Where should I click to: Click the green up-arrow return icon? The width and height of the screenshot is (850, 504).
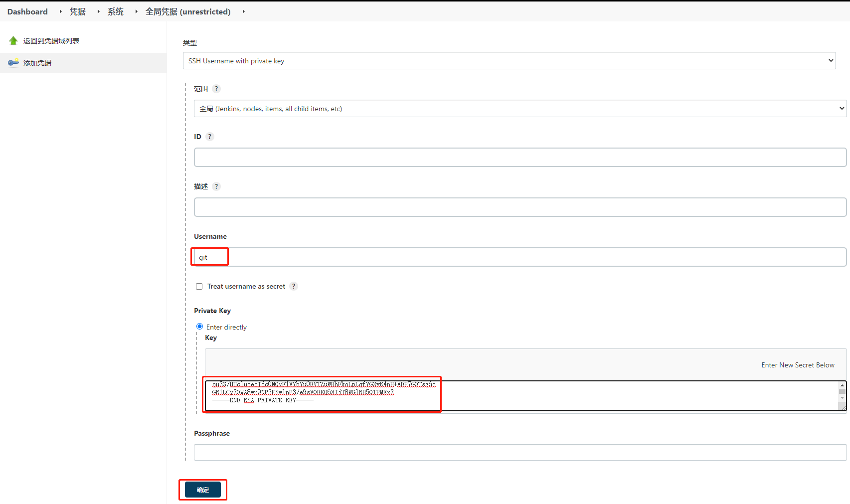(x=13, y=41)
